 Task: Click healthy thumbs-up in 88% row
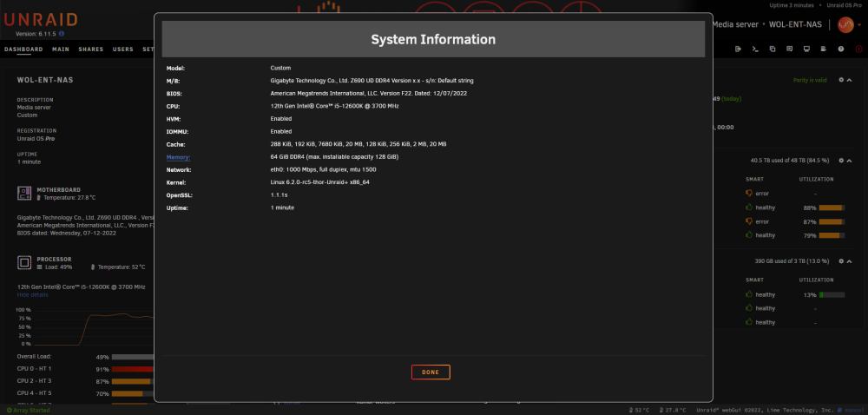click(749, 207)
